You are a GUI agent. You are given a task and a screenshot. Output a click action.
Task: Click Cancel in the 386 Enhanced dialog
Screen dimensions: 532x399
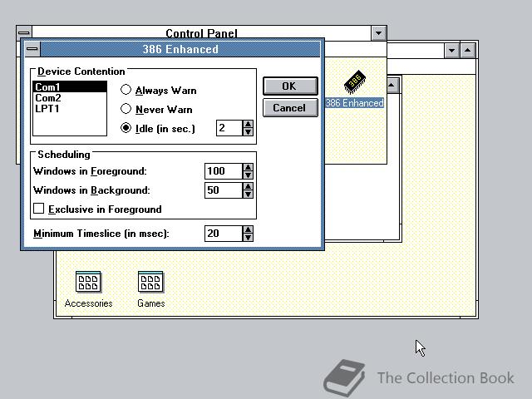coord(290,107)
